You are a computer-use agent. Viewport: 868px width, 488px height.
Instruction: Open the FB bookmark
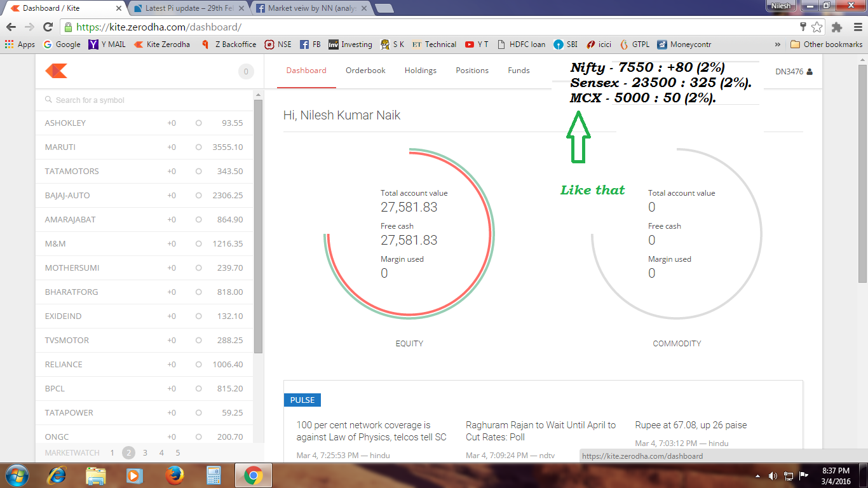310,44
